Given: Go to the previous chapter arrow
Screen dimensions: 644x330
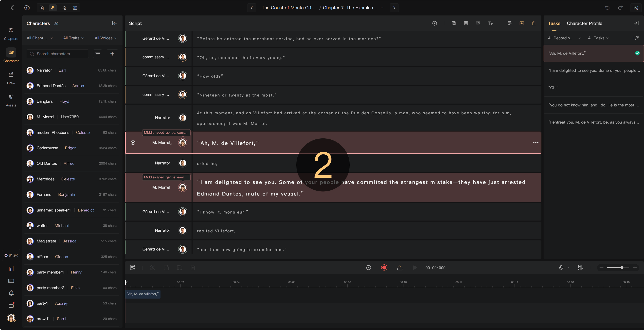Looking at the screenshot, I should 252,8.
